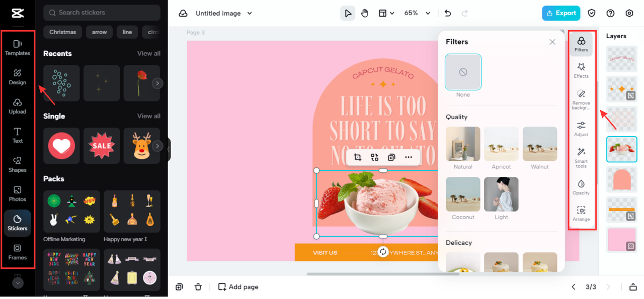Duplicate page icon in bottom bar
Screen dimensions: 644x299
[x=179, y=287]
